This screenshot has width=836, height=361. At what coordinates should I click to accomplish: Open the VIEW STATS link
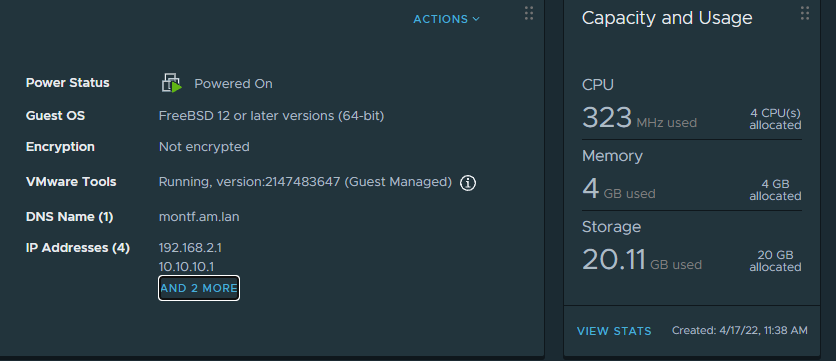614,331
